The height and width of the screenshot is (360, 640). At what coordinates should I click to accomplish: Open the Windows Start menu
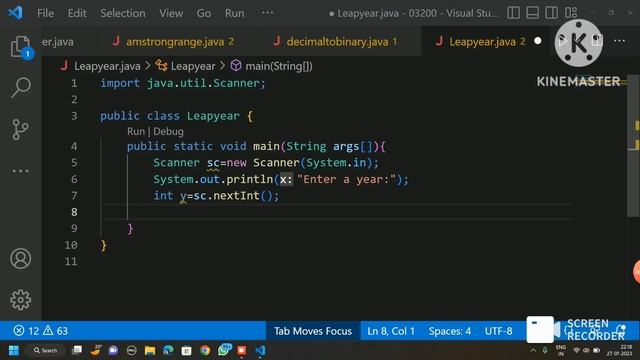point(14,350)
